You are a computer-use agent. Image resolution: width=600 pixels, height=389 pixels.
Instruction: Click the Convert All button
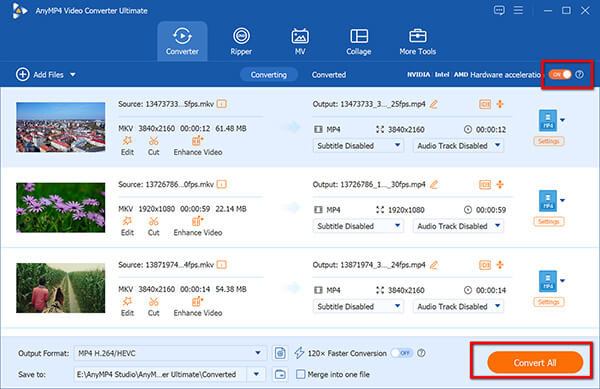pos(535,362)
